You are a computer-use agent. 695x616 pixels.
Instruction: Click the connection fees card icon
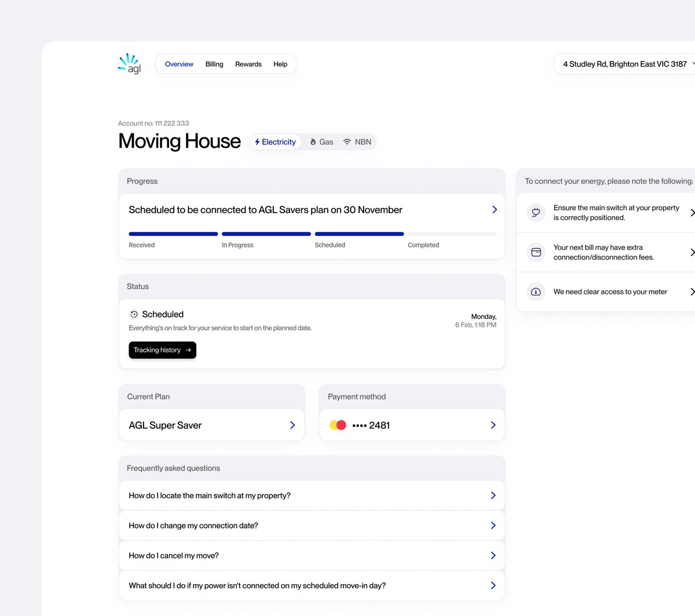pyautogui.click(x=536, y=252)
